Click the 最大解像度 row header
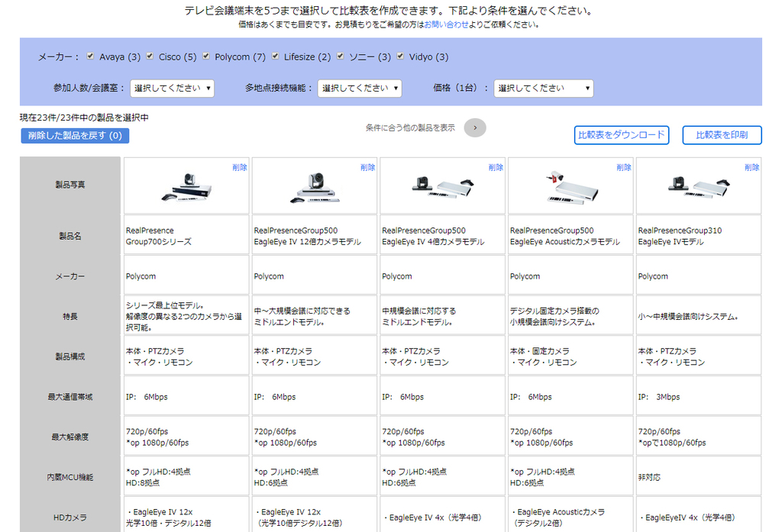 (70, 437)
